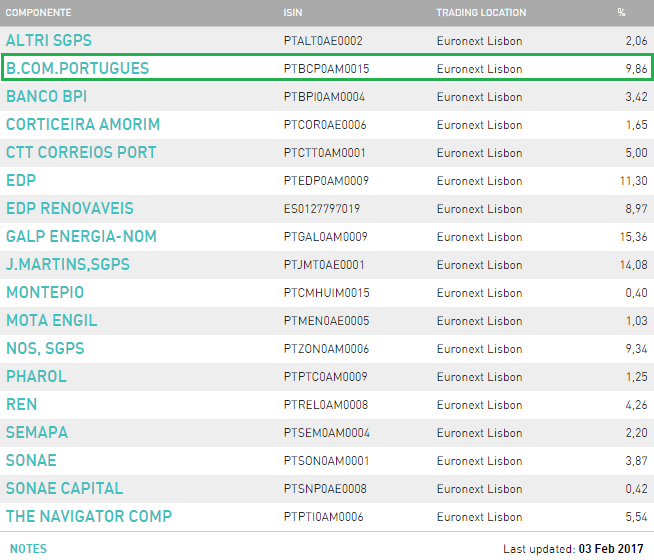Select ISIN ES0127797019

(x=322, y=208)
